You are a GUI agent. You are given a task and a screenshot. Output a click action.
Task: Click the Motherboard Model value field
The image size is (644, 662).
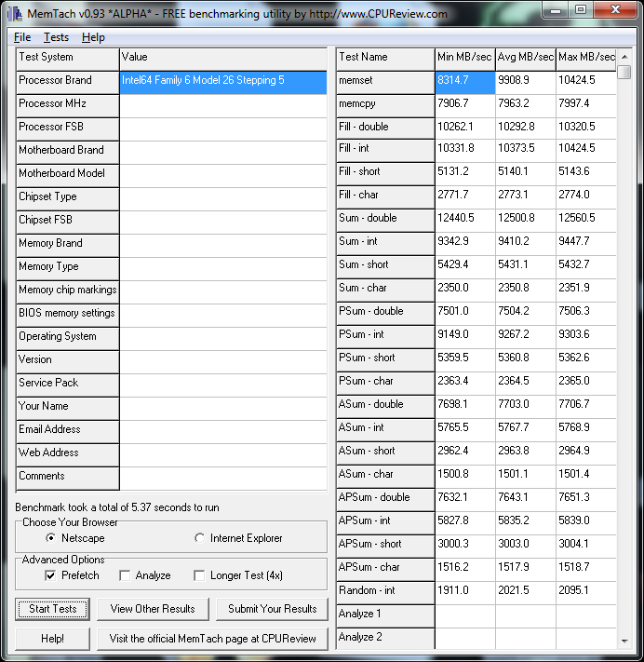[223, 175]
